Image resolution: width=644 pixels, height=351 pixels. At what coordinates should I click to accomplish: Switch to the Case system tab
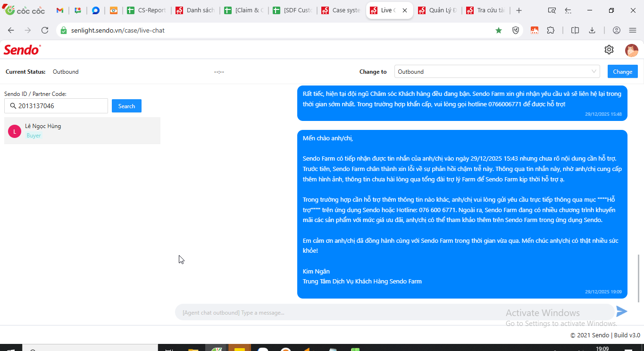340,10
